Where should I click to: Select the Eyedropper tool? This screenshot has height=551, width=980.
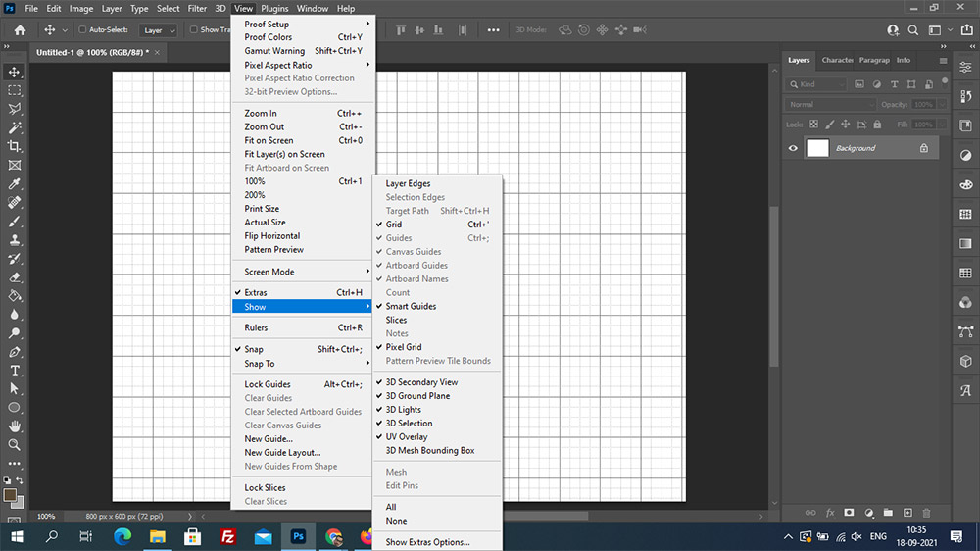point(14,184)
